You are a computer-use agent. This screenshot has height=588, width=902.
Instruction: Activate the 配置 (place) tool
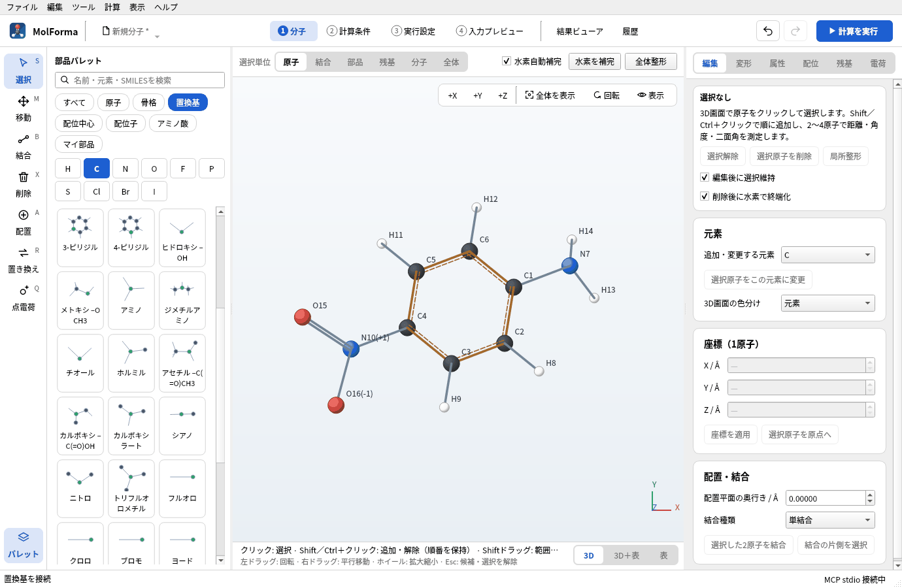coord(24,222)
